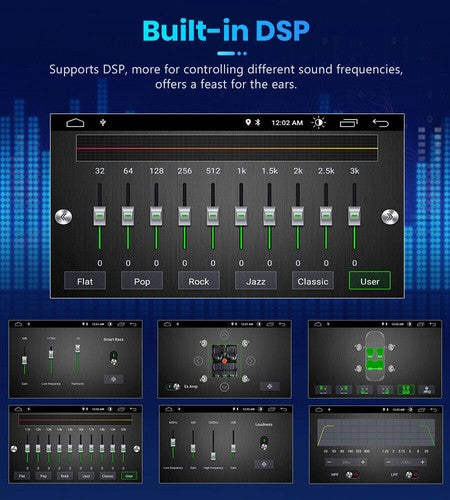Click the back arrow in main status bar
This screenshot has width=450, height=500.
click(381, 123)
